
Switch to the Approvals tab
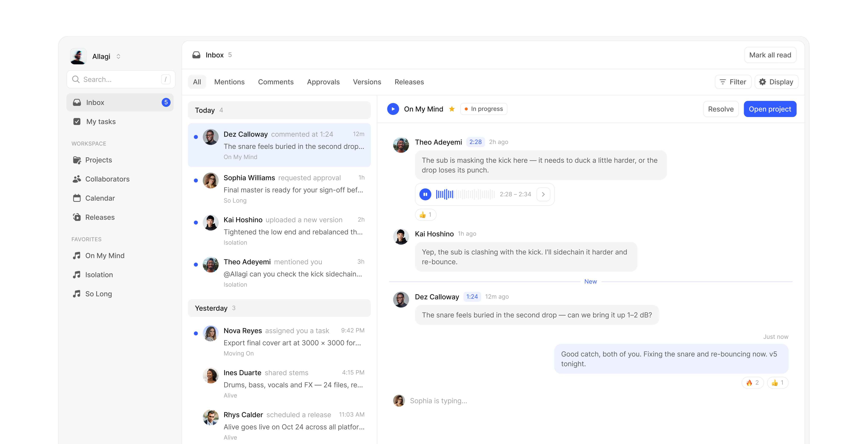point(323,82)
